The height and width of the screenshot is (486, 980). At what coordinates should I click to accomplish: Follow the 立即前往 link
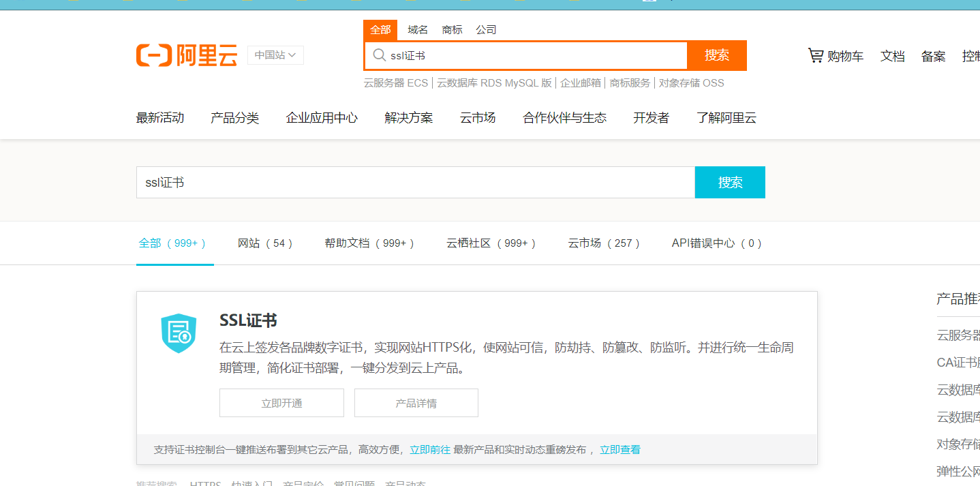pyautogui.click(x=430, y=450)
